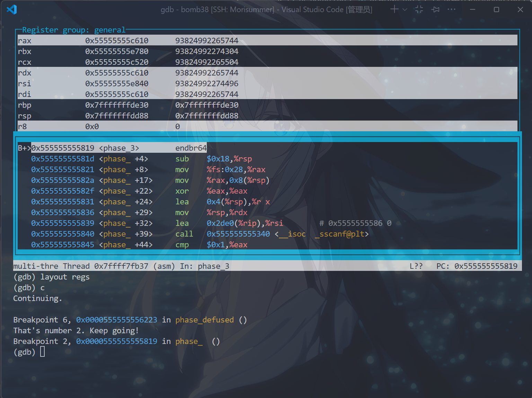Open the more actions ellipsis menu
The width and height of the screenshot is (532, 398).
coord(451,9)
